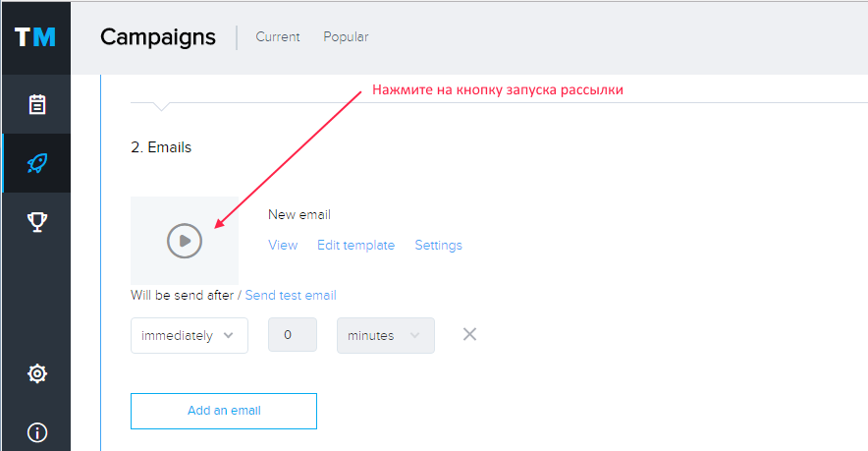The image size is (868, 451).
Task: Open the email Settings link
Action: 439,245
